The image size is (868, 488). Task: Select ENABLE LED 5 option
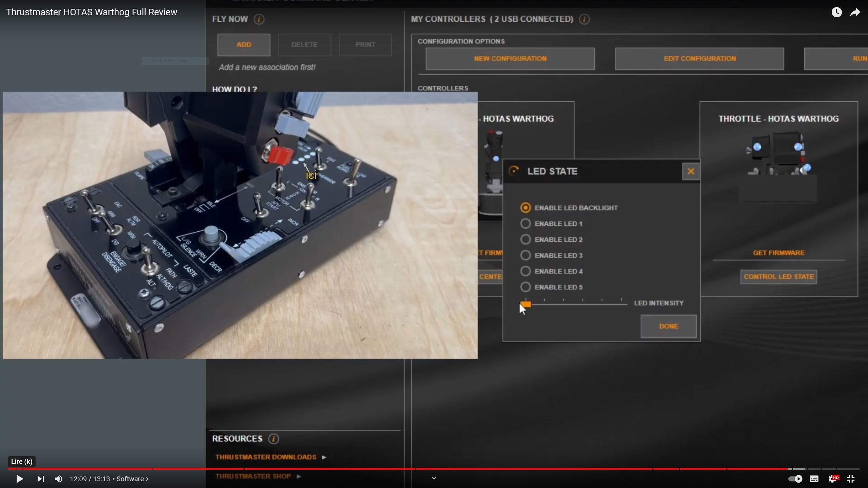tap(526, 287)
